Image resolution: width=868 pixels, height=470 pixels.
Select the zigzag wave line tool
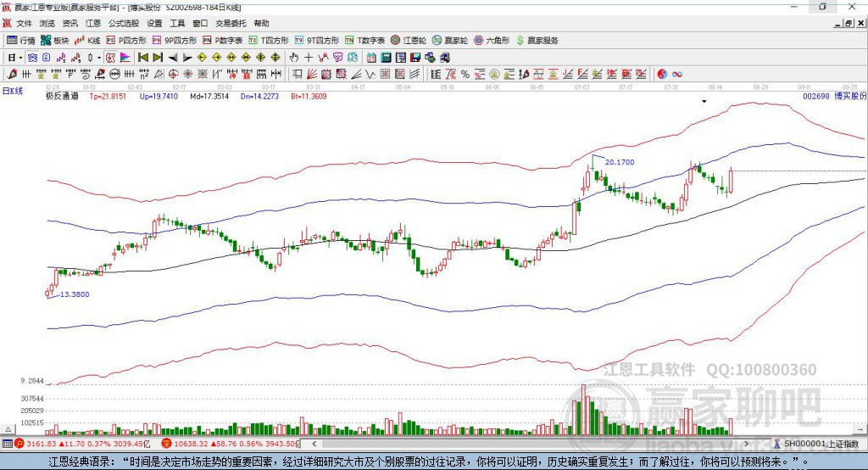coord(370,74)
